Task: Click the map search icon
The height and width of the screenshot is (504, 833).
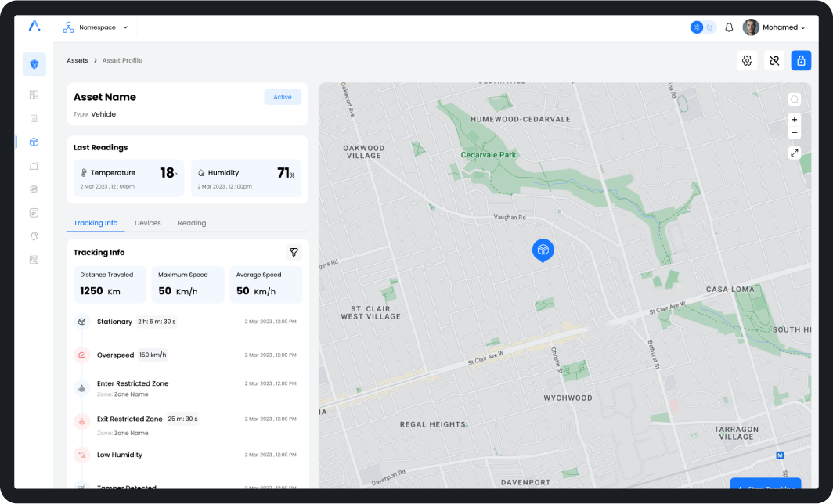Action: [x=794, y=99]
